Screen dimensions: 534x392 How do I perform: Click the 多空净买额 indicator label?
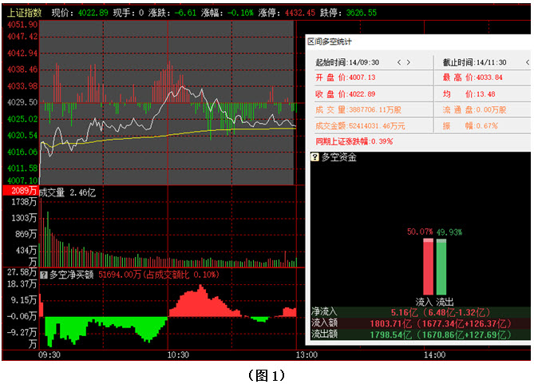pyautogui.click(x=72, y=275)
